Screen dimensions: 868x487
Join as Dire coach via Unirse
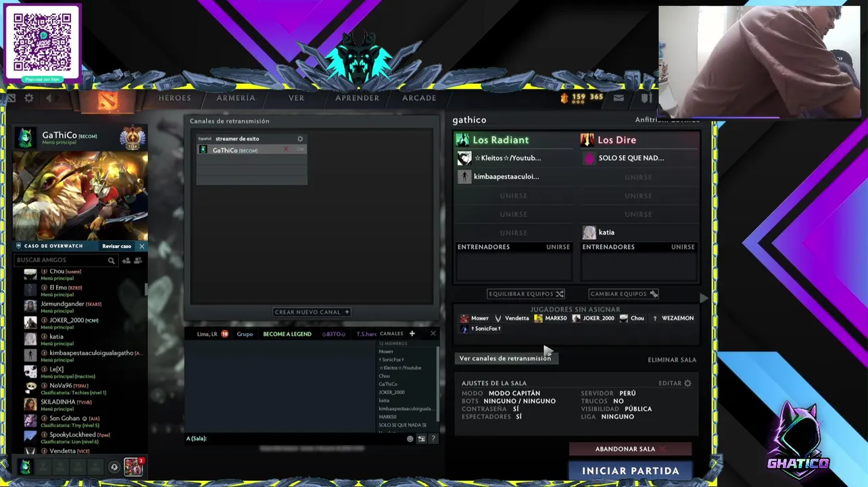coord(683,247)
